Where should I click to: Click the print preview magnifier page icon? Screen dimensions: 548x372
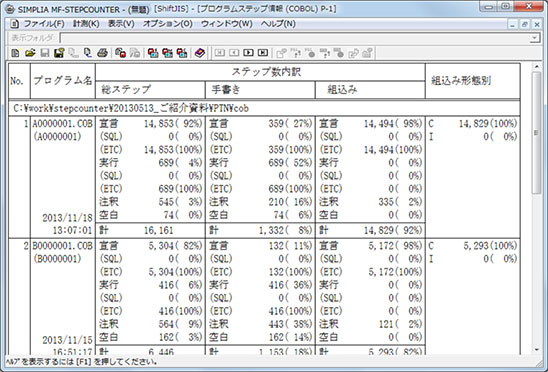point(88,53)
